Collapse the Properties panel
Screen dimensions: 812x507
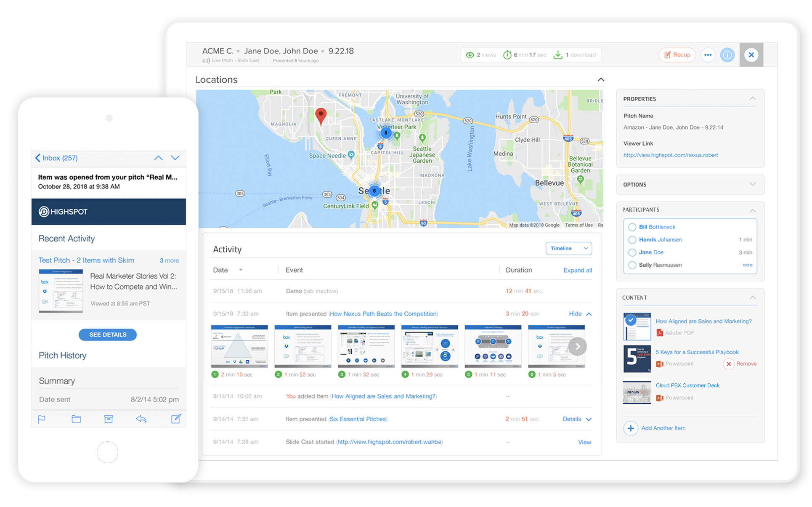752,98
